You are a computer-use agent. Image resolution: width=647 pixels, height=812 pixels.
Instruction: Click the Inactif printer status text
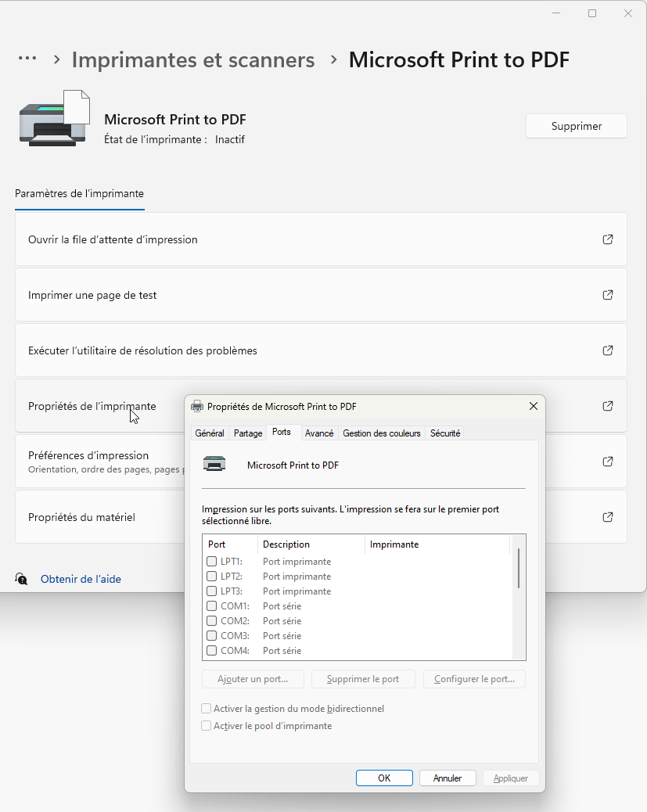[x=230, y=139]
